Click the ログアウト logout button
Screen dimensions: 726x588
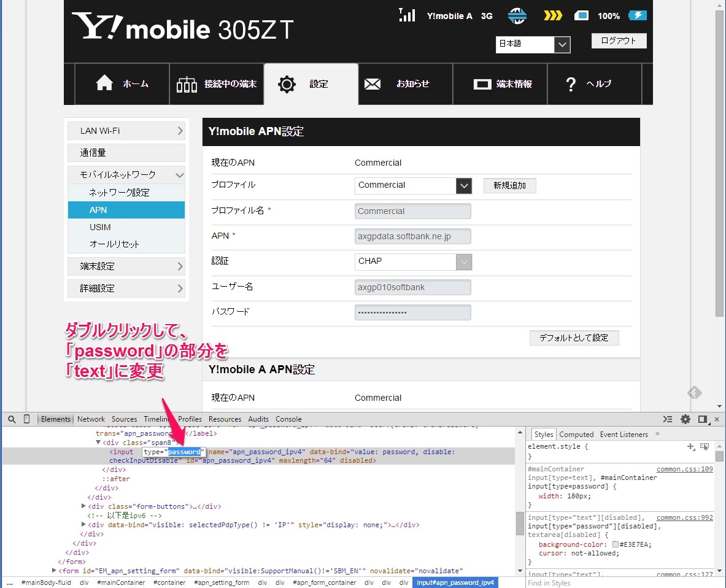pos(619,41)
